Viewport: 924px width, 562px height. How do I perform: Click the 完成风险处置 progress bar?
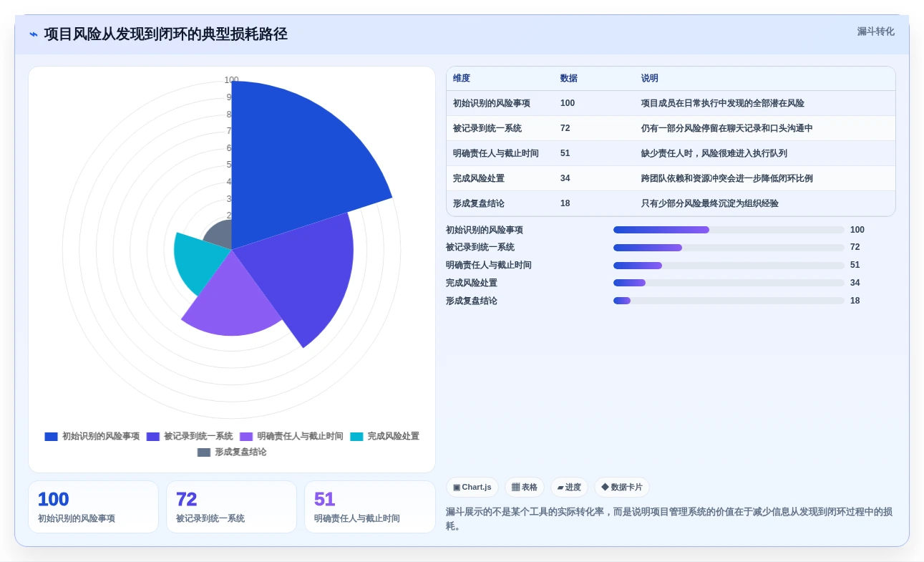point(729,283)
